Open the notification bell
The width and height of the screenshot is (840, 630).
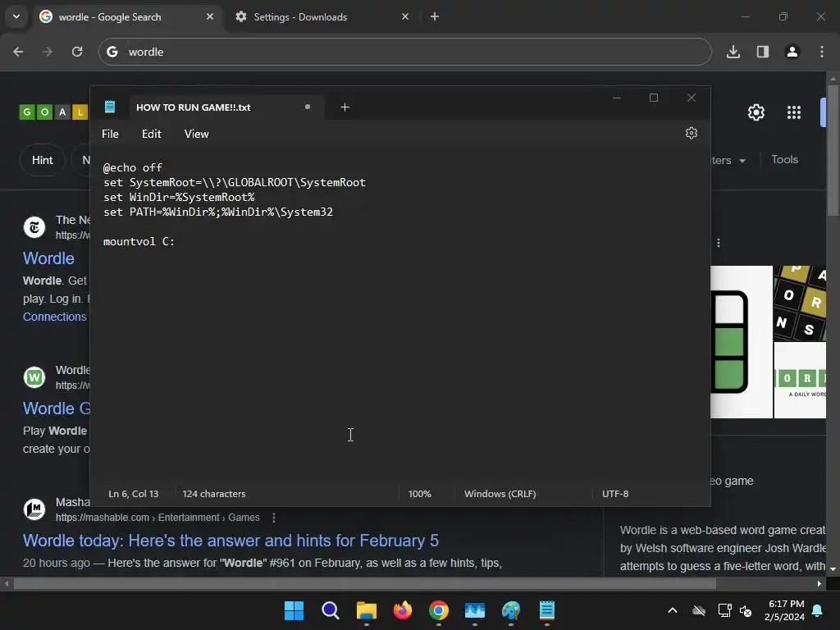click(x=818, y=610)
